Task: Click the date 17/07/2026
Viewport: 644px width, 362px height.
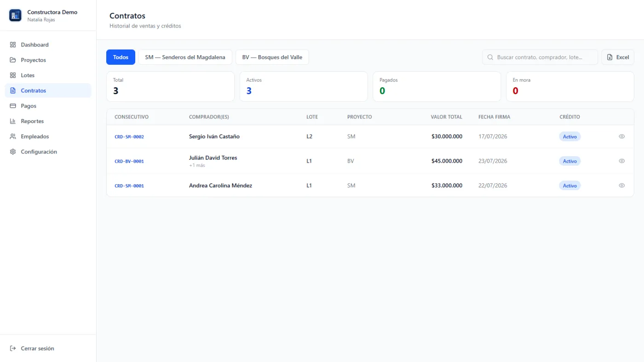Action: pos(493,136)
